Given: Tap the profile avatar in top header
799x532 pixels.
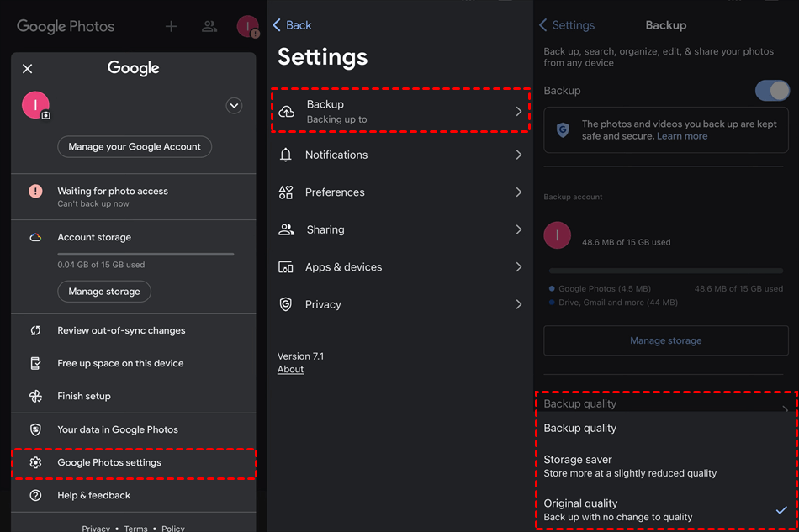Looking at the screenshot, I should 247,26.
